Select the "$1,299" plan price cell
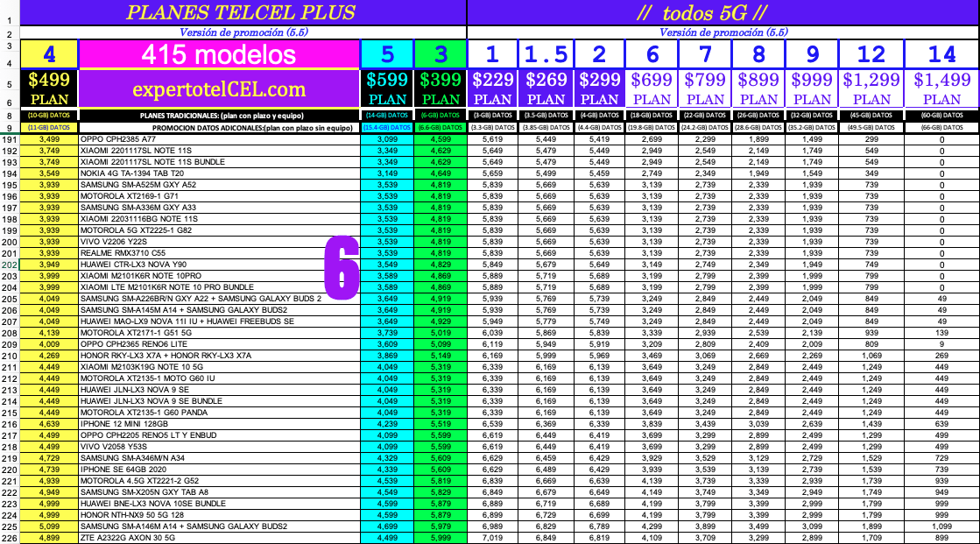The height and width of the screenshot is (544, 980). (x=871, y=80)
